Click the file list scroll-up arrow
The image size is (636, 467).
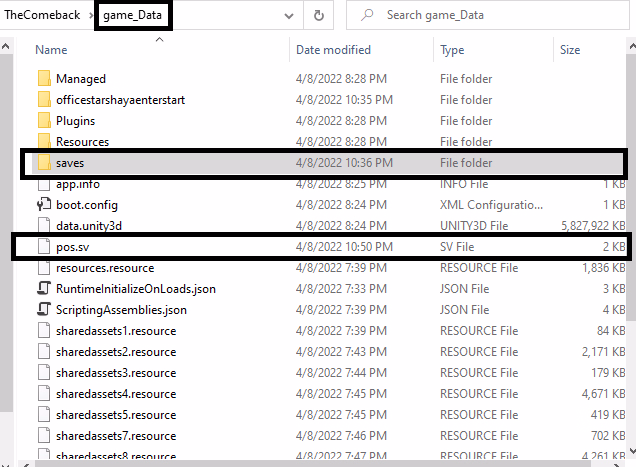[632, 45]
